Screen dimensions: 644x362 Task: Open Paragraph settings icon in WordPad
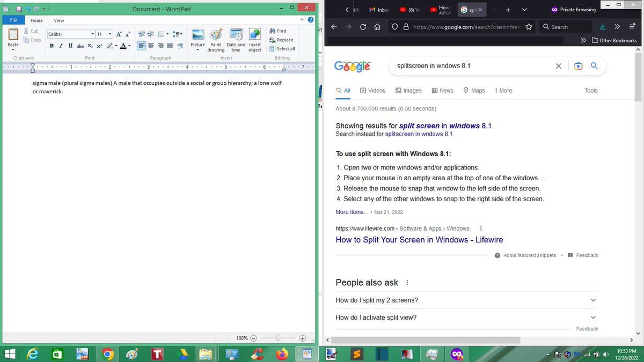[x=180, y=46]
